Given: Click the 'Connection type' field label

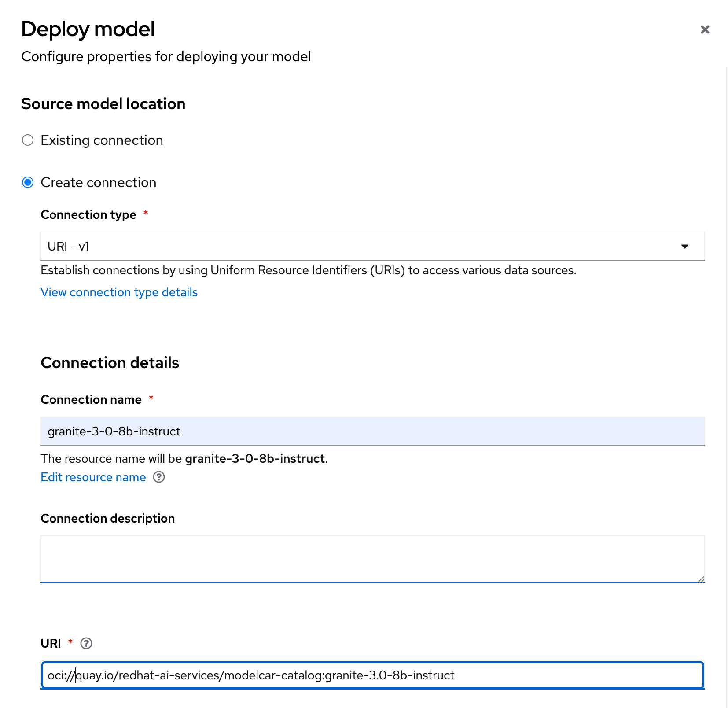Looking at the screenshot, I should (88, 215).
